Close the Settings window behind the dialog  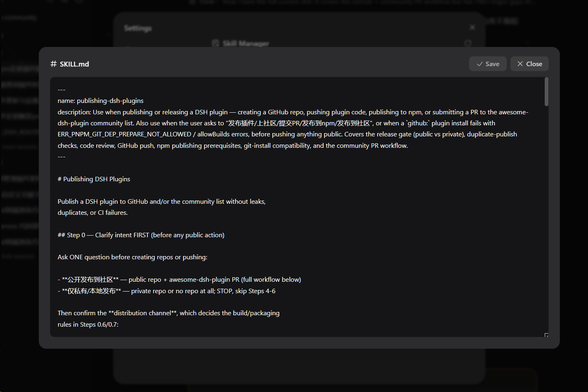tap(472, 27)
